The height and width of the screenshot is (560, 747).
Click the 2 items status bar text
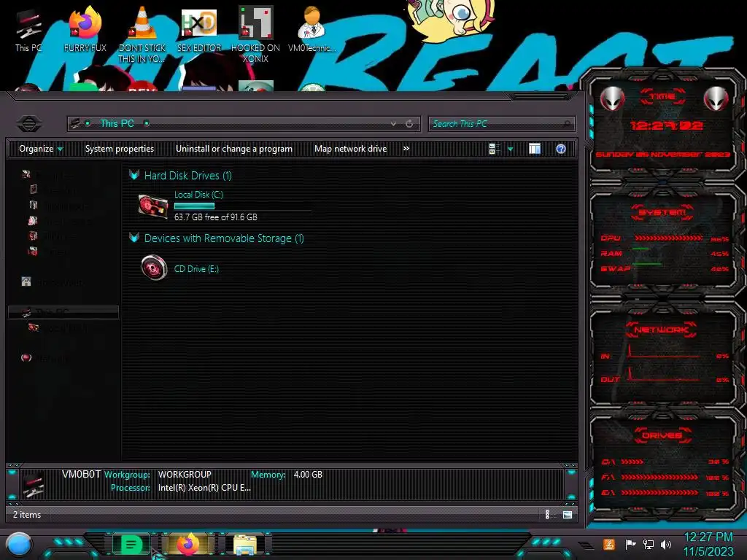point(27,514)
